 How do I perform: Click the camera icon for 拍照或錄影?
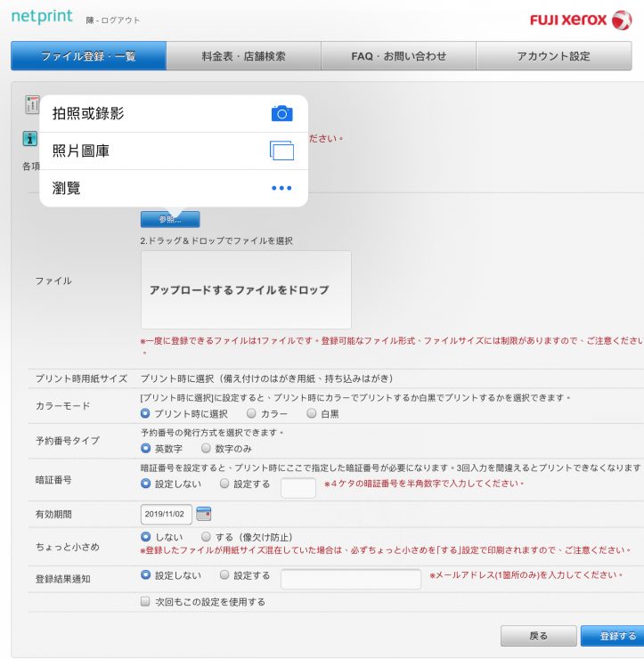(281, 113)
